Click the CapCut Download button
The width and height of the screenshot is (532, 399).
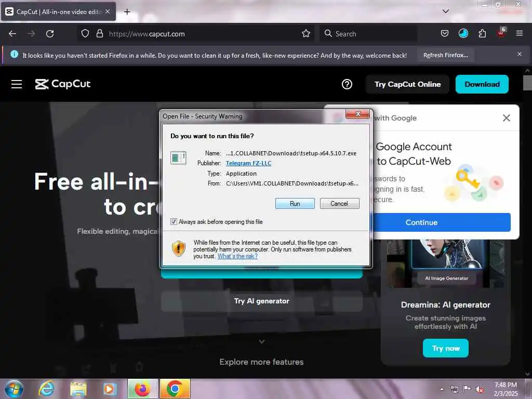(x=482, y=84)
